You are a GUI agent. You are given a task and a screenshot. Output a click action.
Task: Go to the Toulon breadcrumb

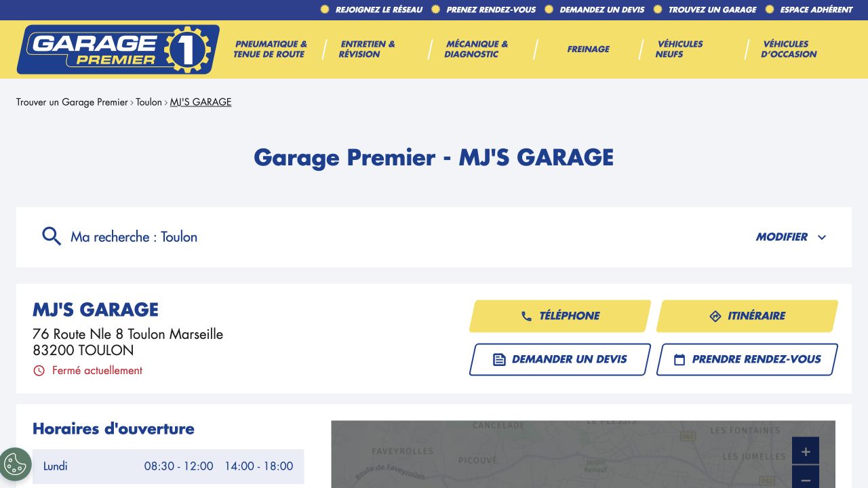149,102
